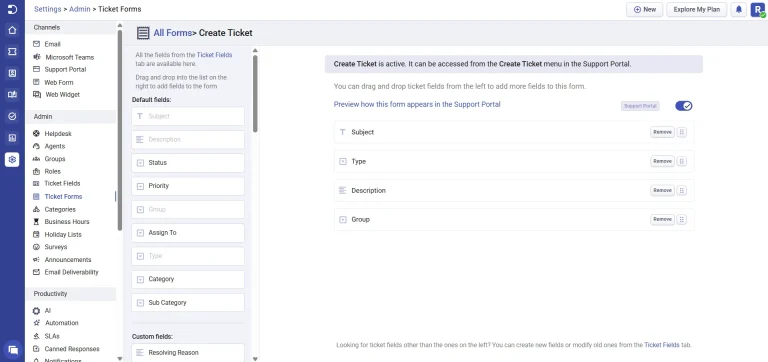Click the Helpdesk globe icon
The height and width of the screenshot is (362, 768).
pos(36,133)
